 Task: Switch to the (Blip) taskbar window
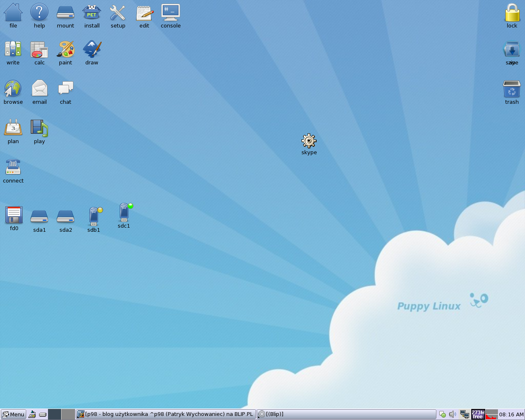coord(346,414)
